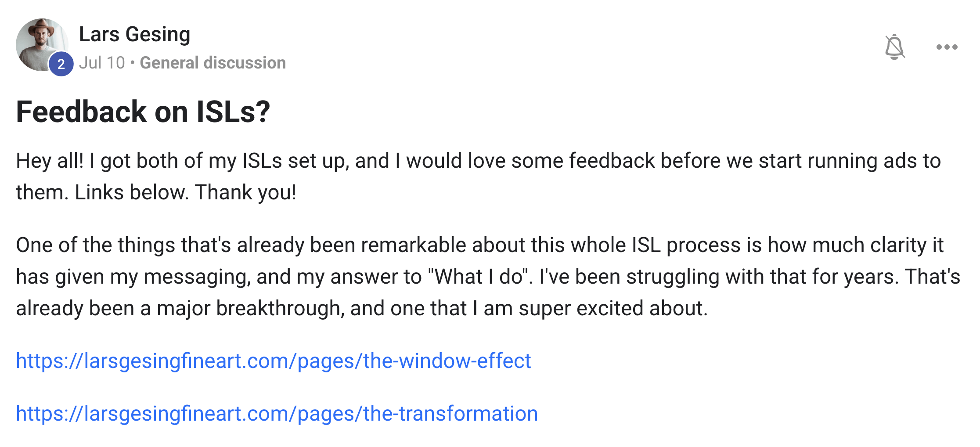Screen dimensions: 980x447
Task: Open the-transformation page link
Action: [x=277, y=414]
